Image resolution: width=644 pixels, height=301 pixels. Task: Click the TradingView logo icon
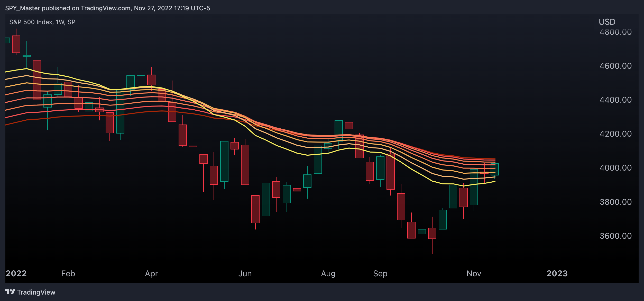(x=10, y=292)
